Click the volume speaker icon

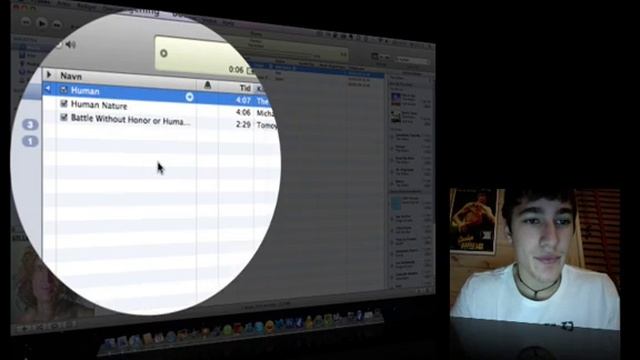click(71, 44)
